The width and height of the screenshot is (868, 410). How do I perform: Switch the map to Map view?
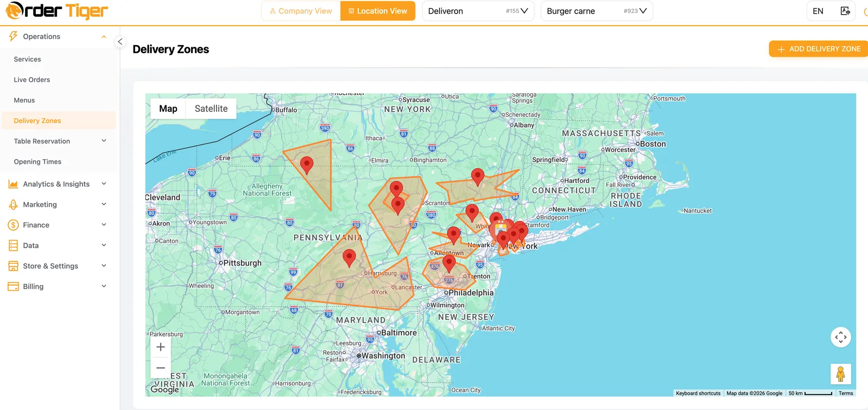pos(168,109)
